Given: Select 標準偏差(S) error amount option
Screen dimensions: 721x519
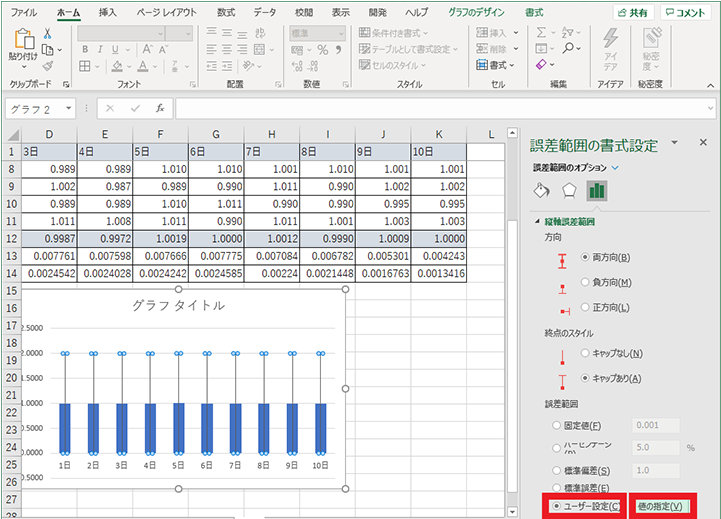Looking at the screenshot, I should click(x=556, y=471).
